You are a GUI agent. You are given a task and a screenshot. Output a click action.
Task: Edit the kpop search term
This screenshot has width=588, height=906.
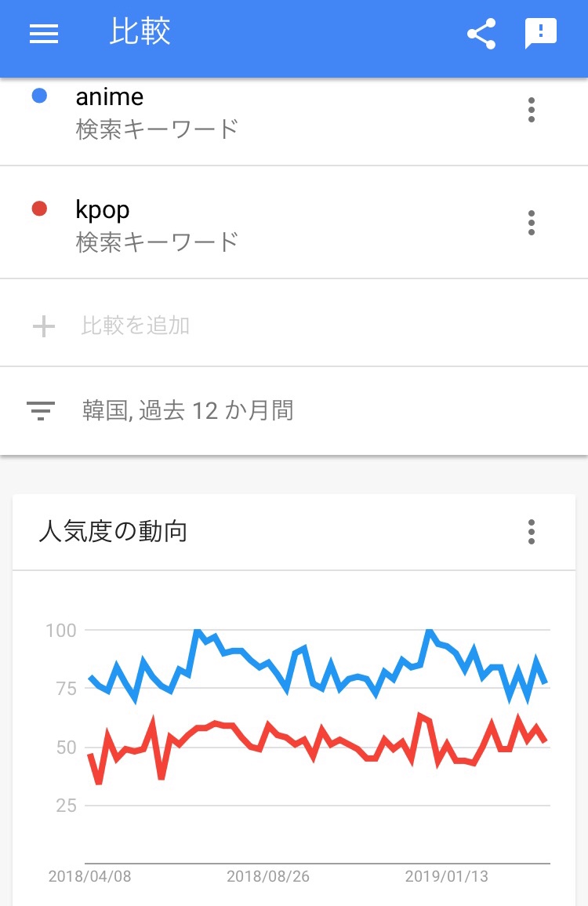tap(103, 210)
